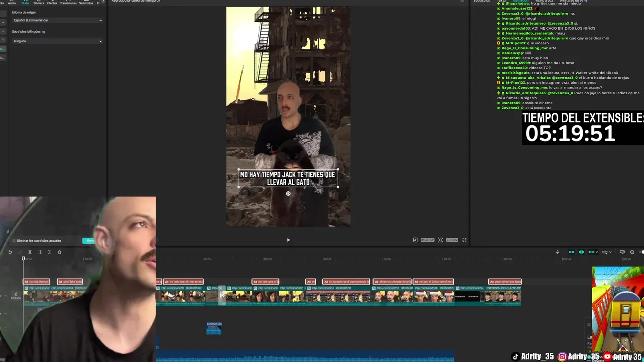Select the subtitle text box in preview
644x362 pixels.
tap(288, 178)
